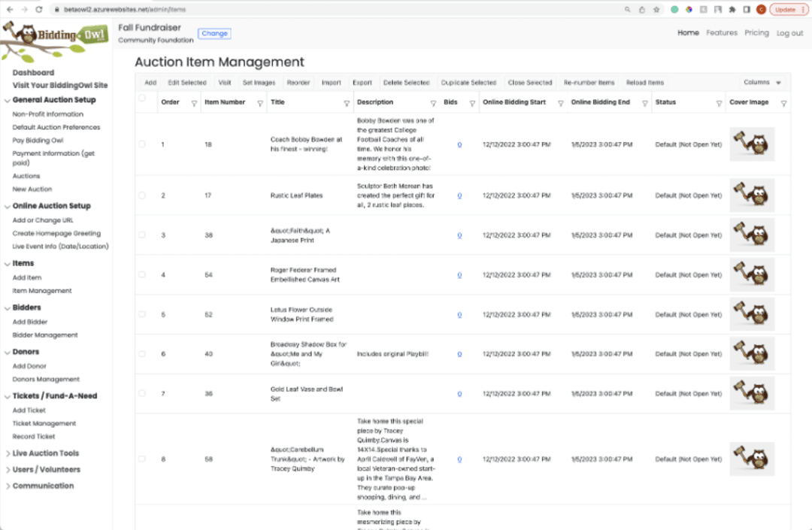Viewport: 812px width, 530px height.
Task: Open the cover image thumbnail of item 18
Action: [752, 144]
